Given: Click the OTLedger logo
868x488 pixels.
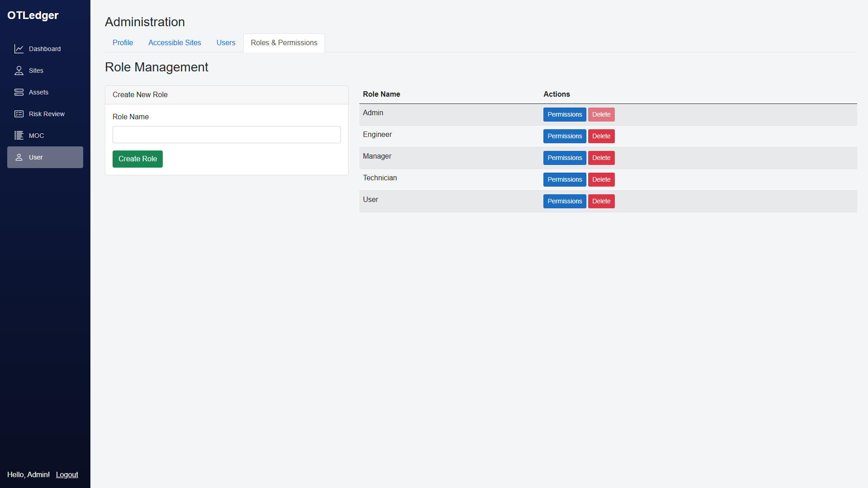Looking at the screenshot, I should pyautogui.click(x=33, y=15).
